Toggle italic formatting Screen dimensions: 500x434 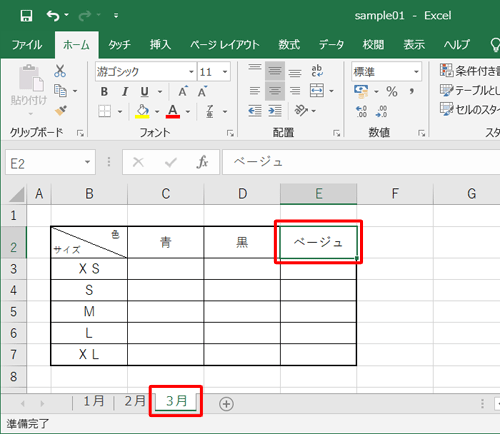point(125,91)
